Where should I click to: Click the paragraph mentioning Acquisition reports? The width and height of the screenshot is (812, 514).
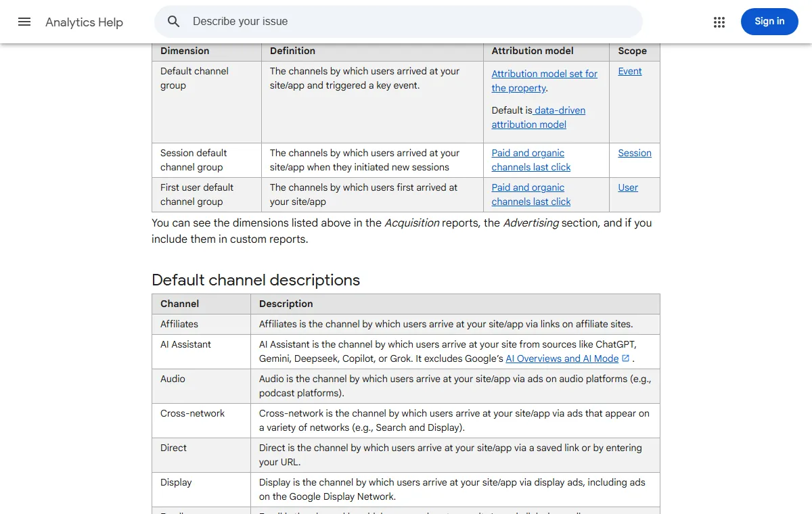click(x=402, y=231)
